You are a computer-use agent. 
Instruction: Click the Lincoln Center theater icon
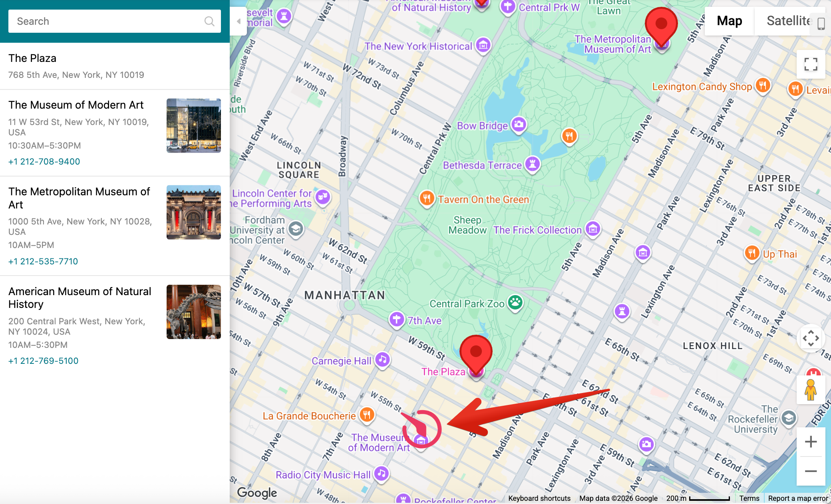(x=323, y=196)
